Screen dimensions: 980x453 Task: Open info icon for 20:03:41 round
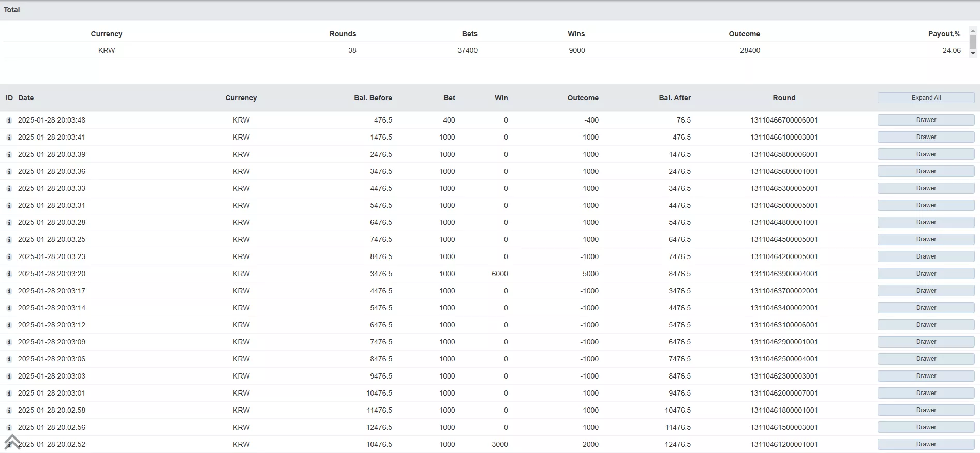[x=9, y=137]
